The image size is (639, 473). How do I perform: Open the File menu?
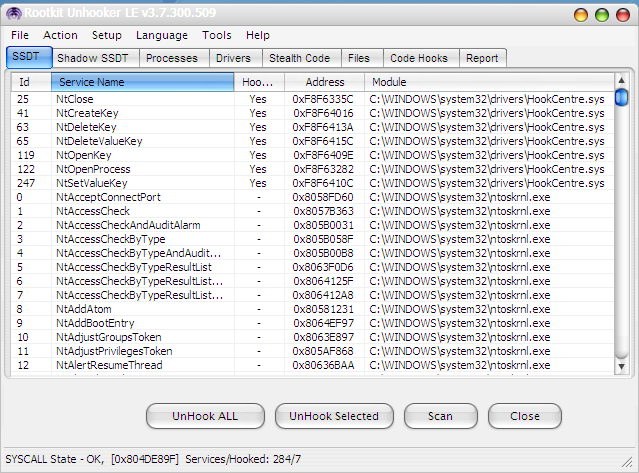point(20,35)
